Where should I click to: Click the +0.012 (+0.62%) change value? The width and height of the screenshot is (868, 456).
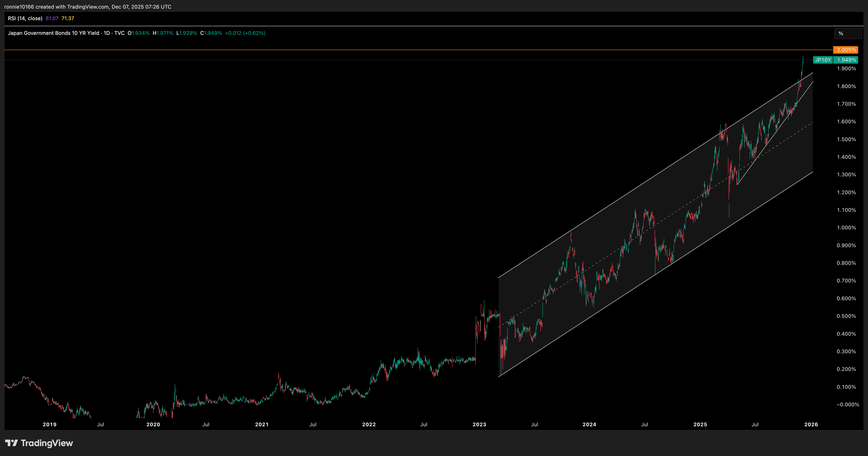point(245,33)
